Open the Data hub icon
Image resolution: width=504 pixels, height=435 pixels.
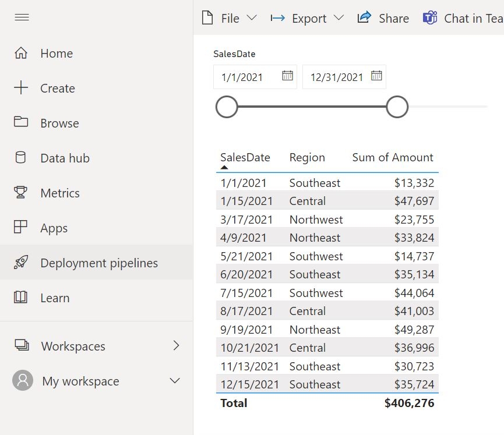coord(22,158)
